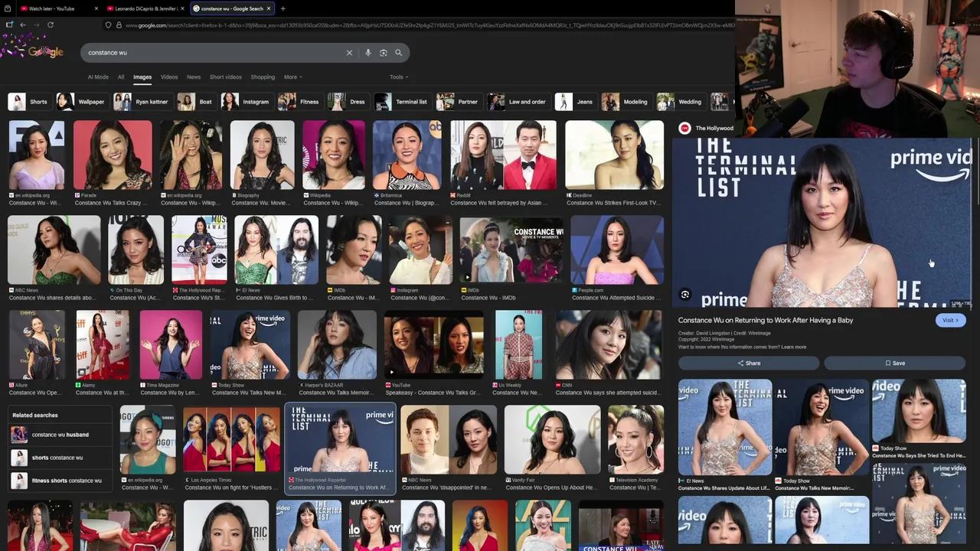This screenshot has height=551, width=980.
Task: Open 'Constance Wu on Returning to Work' title link
Action: tap(766, 321)
